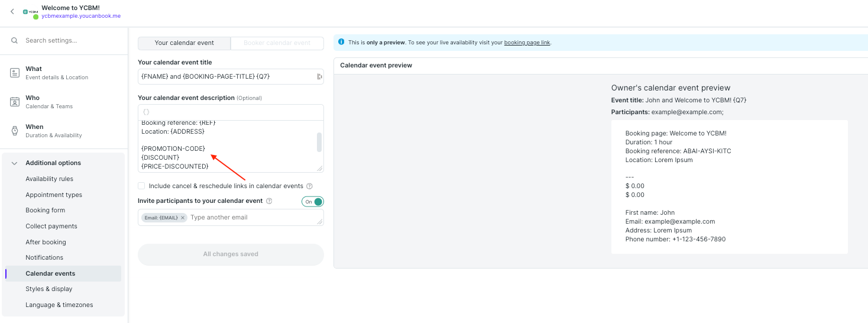Open Appointment types settings

pyautogui.click(x=54, y=195)
